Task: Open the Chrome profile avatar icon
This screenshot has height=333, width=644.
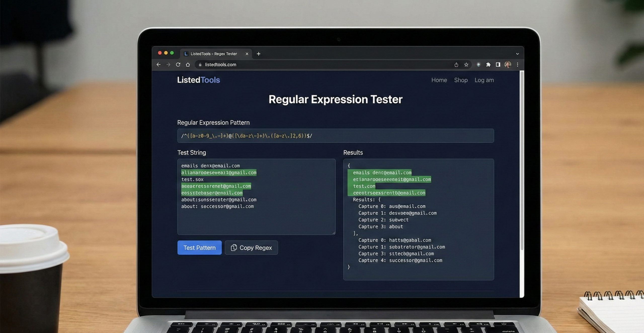Action: (508, 65)
